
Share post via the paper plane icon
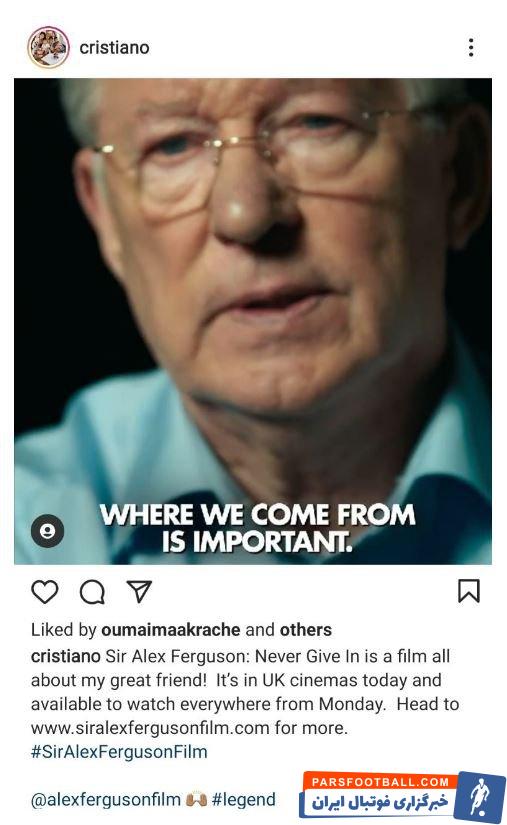(139, 592)
